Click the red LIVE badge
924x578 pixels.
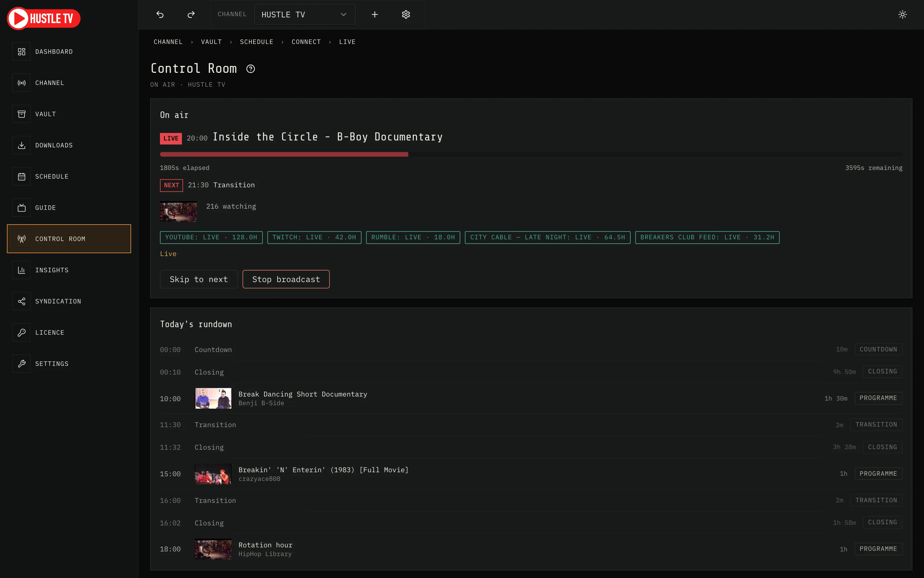point(171,138)
